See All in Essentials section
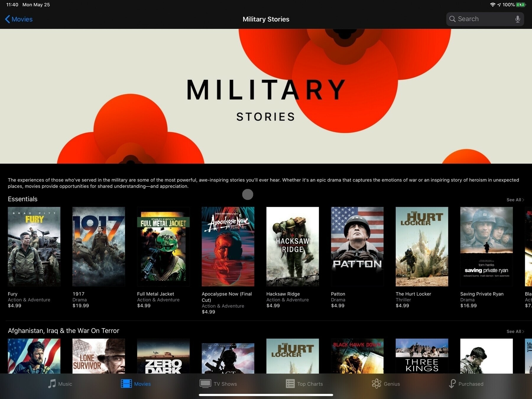 tap(515, 200)
